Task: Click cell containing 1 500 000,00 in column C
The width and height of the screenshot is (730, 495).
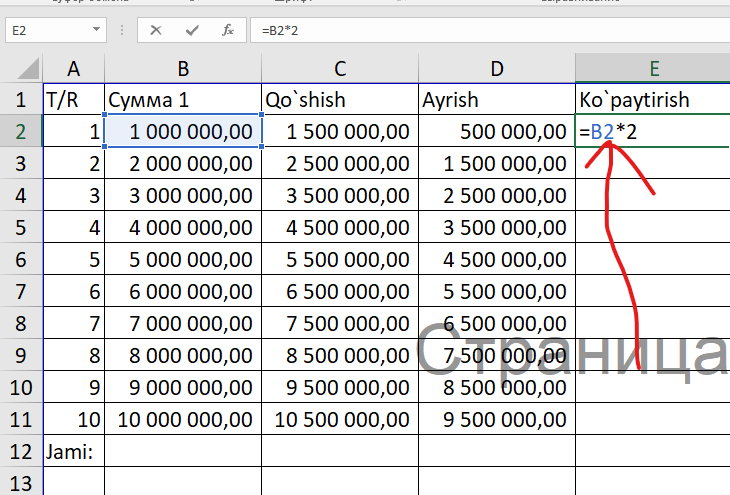Action: 340,131
